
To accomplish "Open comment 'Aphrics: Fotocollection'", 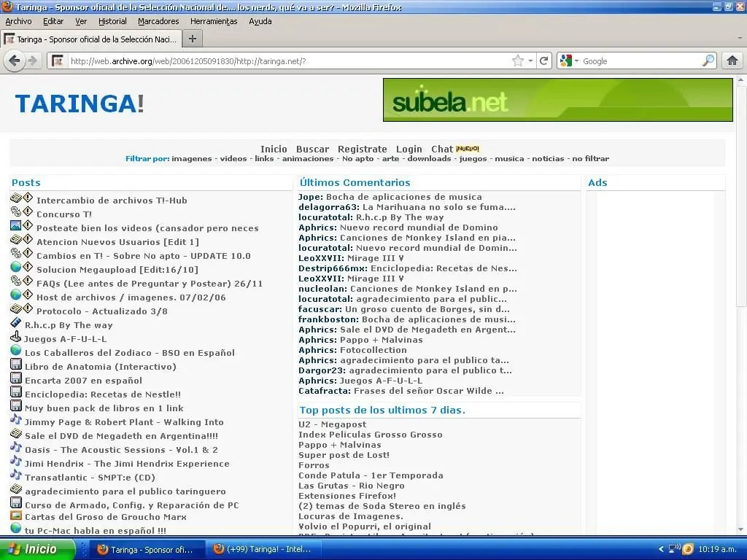I will (x=352, y=350).
